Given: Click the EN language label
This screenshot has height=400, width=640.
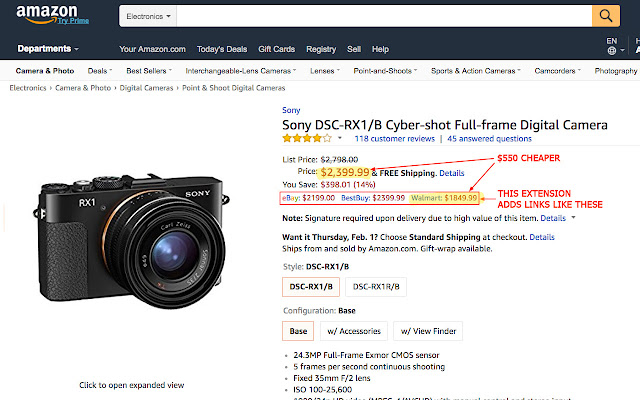Looking at the screenshot, I should coord(611,41).
